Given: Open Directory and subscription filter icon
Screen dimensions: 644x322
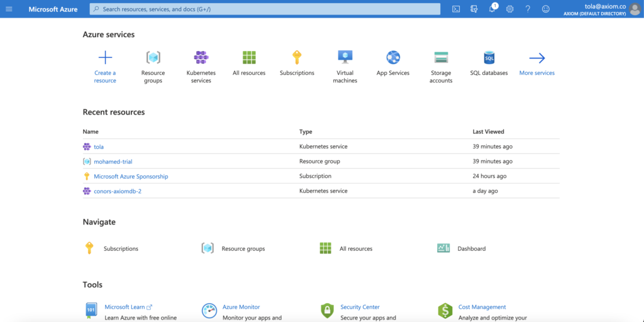Looking at the screenshot, I should [x=474, y=9].
